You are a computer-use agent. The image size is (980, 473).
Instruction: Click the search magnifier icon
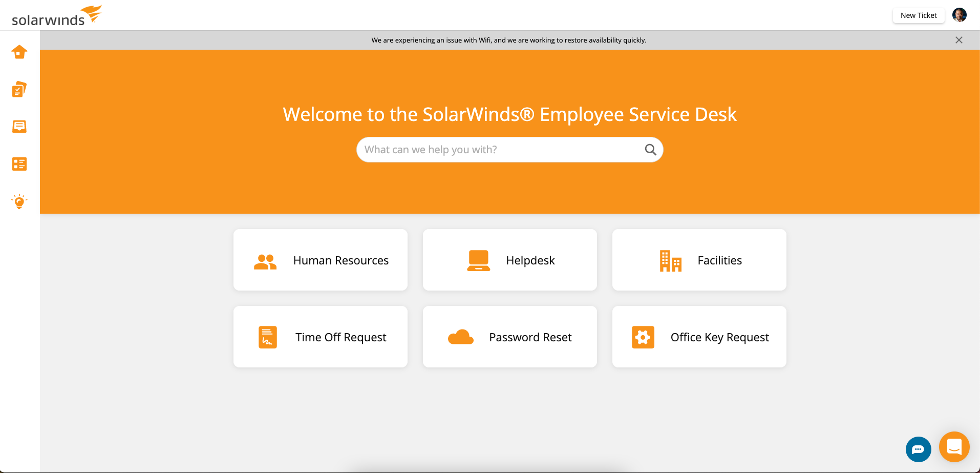650,149
